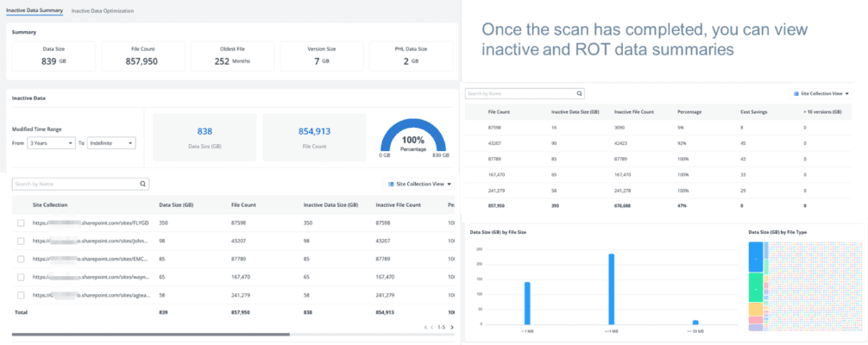The image size is (868, 345).
Task: Click the list icon beside left Site Collection View
Action: click(391, 184)
